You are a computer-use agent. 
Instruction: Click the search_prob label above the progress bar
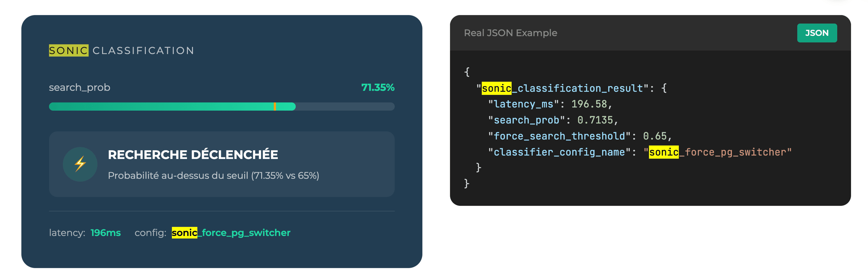80,88
